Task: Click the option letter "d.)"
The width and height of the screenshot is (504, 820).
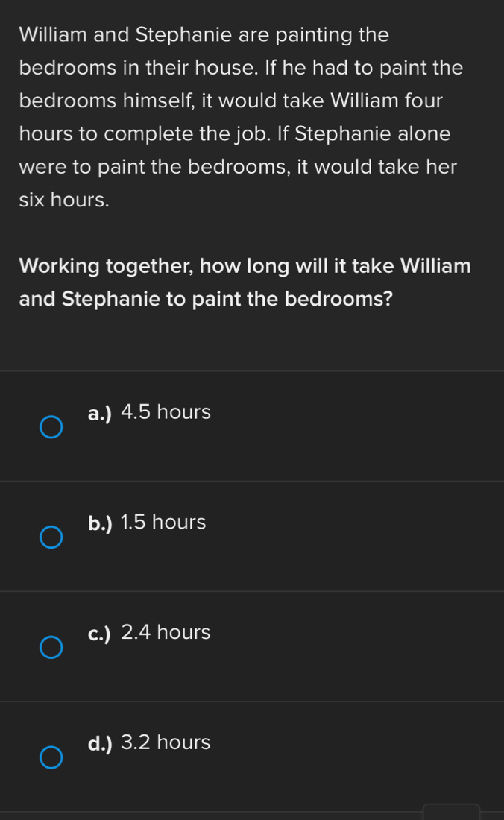Action: [x=100, y=744]
